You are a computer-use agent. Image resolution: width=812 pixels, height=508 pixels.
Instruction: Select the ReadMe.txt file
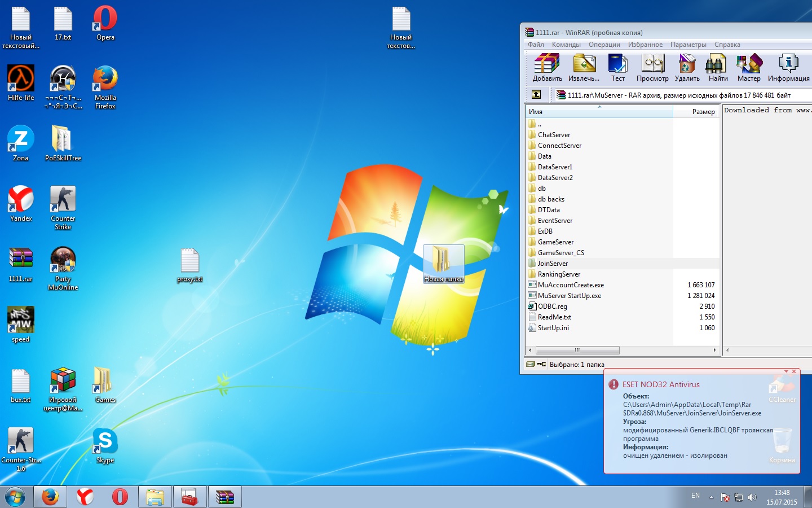click(554, 317)
